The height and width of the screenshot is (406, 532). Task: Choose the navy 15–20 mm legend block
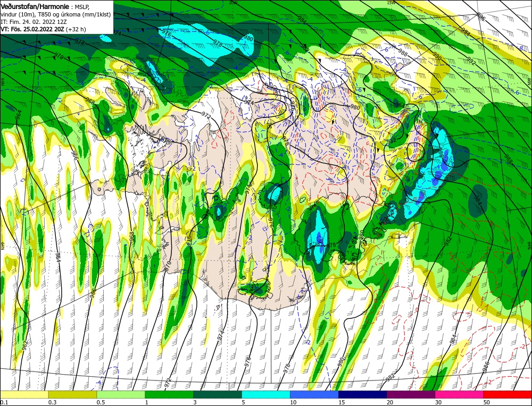pos(363,394)
